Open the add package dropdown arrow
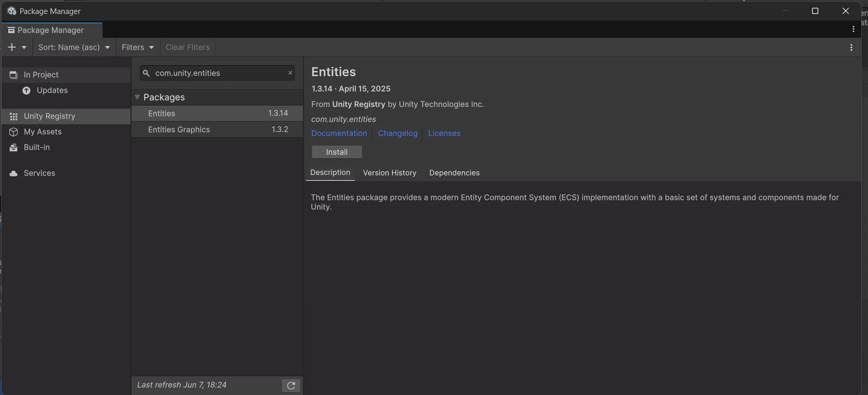 pos(24,47)
